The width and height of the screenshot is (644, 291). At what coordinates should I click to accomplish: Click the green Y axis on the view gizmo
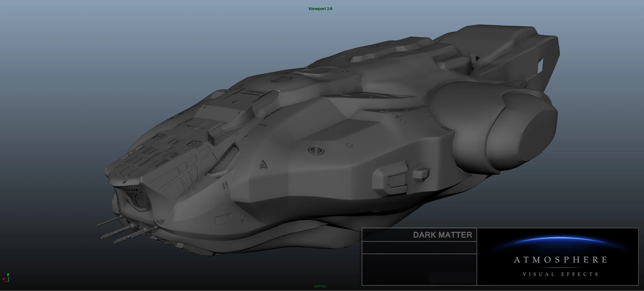8,275
